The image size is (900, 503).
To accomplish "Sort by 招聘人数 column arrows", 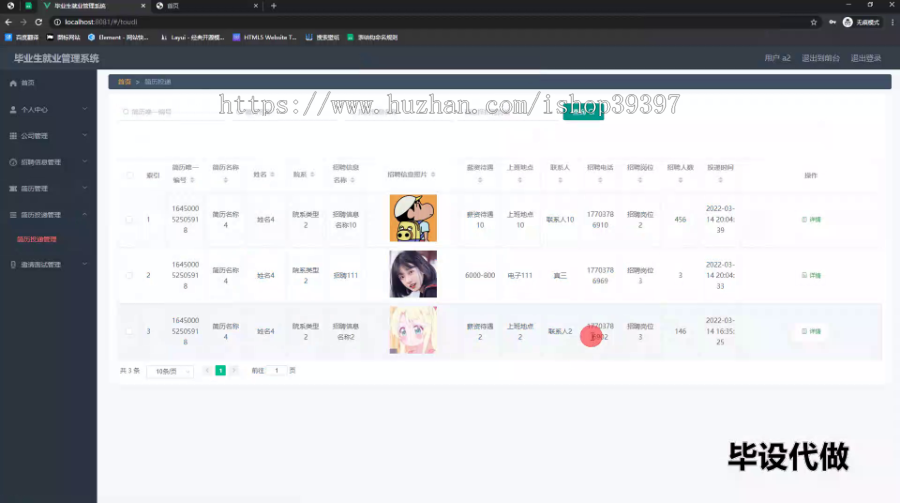I will [x=681, y=180].
